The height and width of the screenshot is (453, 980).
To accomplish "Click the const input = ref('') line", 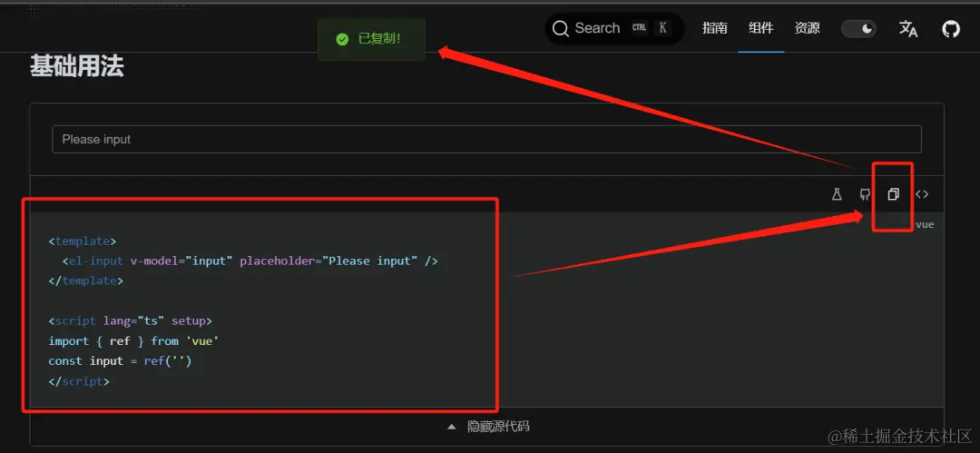I will [120, 361].
